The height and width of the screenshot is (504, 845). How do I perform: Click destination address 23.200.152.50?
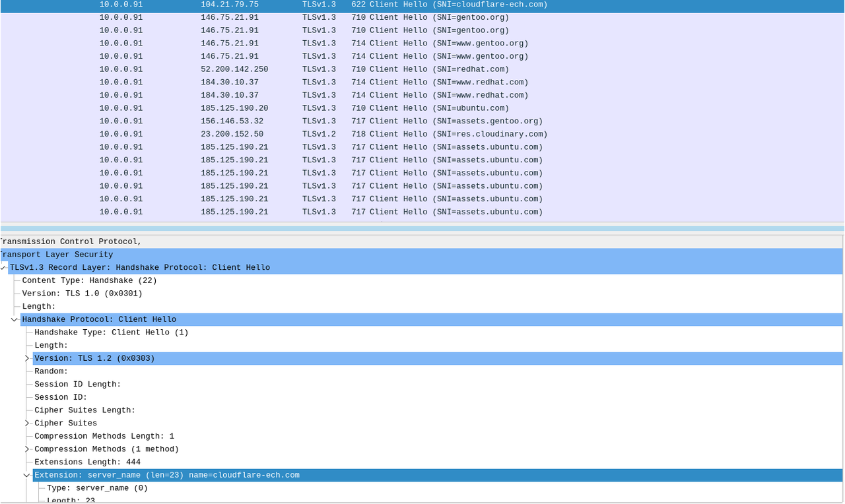click(232, 134)
